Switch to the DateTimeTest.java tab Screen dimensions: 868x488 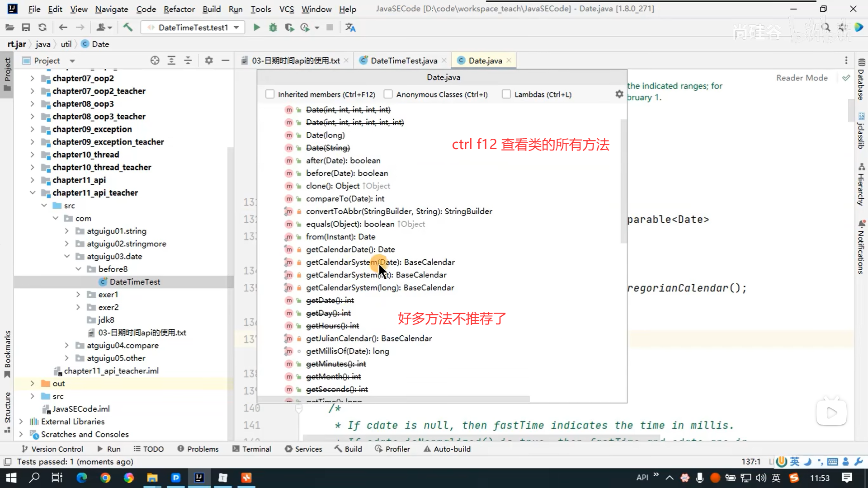coord(403,61)
